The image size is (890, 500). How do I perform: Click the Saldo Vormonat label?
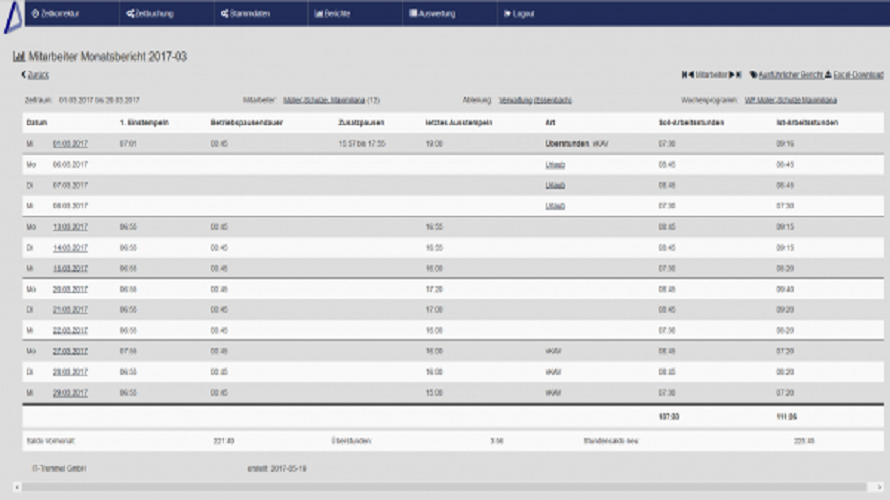[51, 441]
